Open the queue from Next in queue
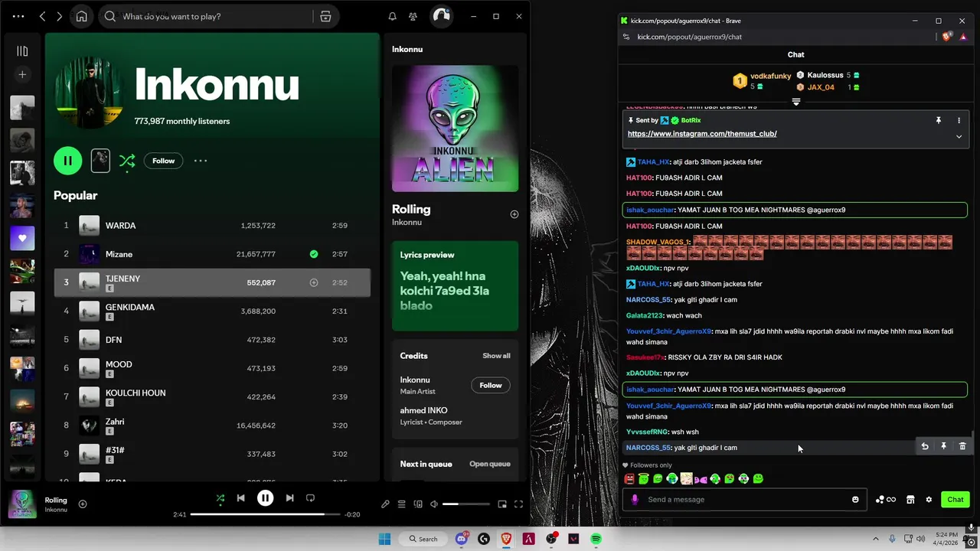 click(x=490, y=464)
